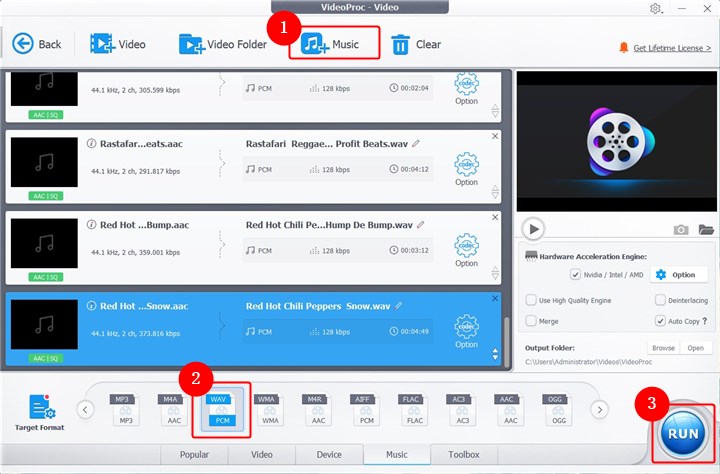Toggle the Auto Copy checkbox
The width and height of the screenshot is (720, 474).
660,321
